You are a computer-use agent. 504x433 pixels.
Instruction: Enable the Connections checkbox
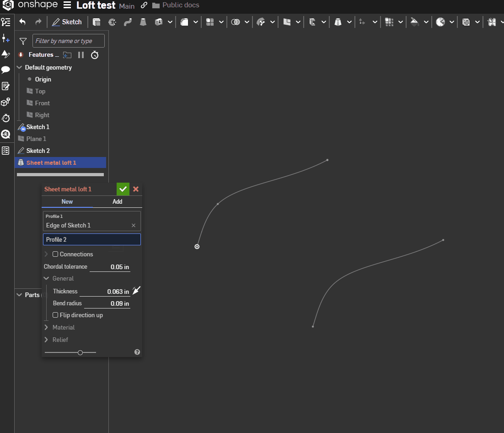pos(55,254)
